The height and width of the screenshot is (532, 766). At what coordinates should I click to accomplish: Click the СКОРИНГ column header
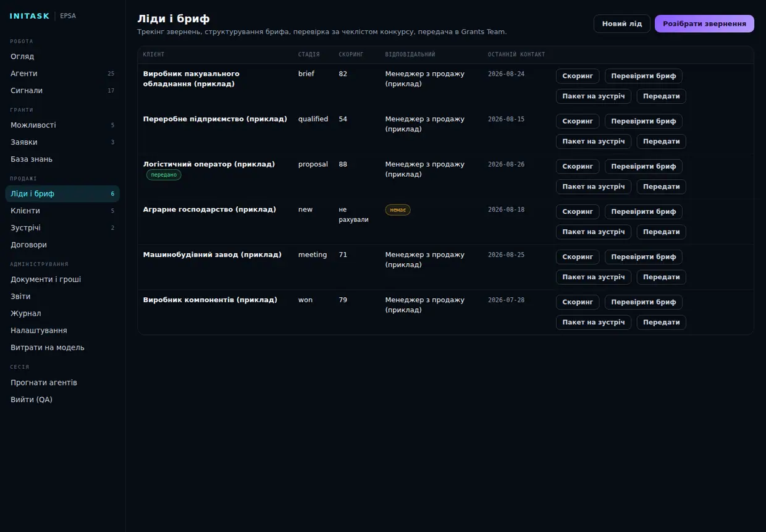pyautogui.click(x=351, y=54)
